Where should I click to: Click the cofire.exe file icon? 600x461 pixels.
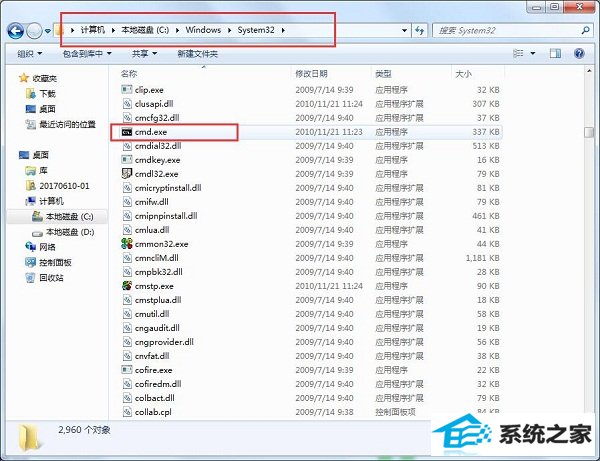pyautogui.click(x=127, y=370)
